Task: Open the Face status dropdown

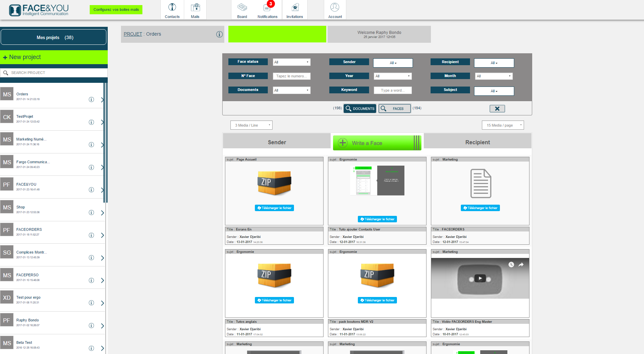Action: (292, 62)
